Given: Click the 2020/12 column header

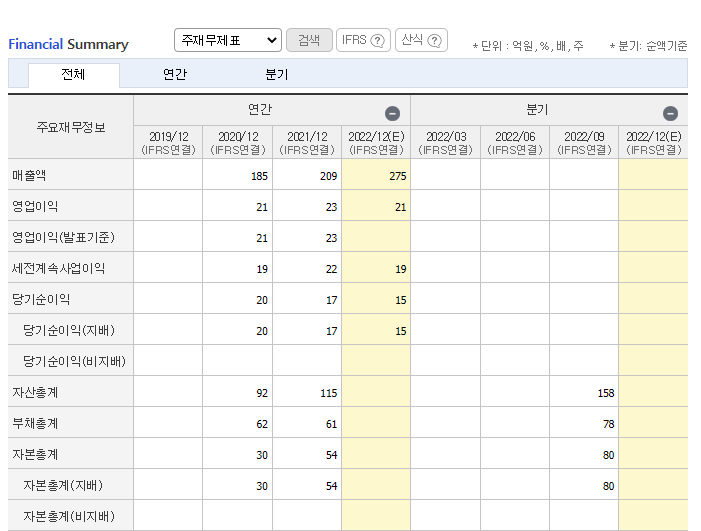Looking at the screenshot, I should pos(238,143).
